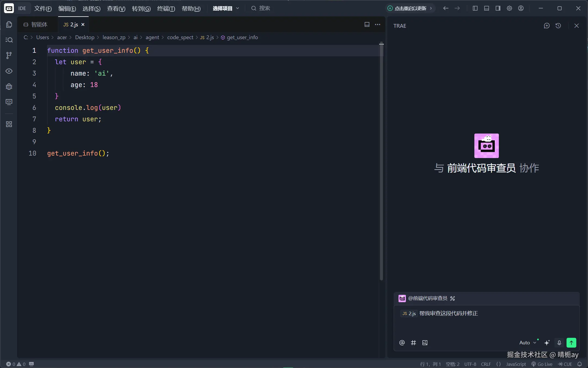
Task: Toggle the right AI sidebar layout icon
Action: coord(498,8)
